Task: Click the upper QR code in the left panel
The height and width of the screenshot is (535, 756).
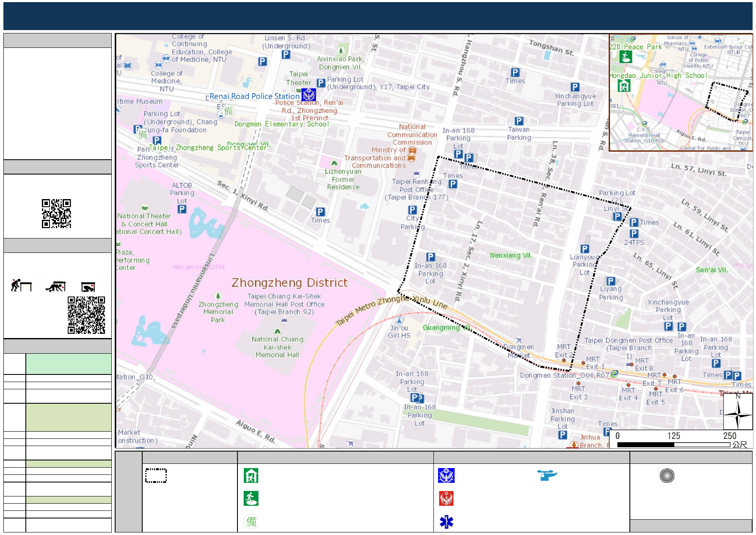Action: 56,213
